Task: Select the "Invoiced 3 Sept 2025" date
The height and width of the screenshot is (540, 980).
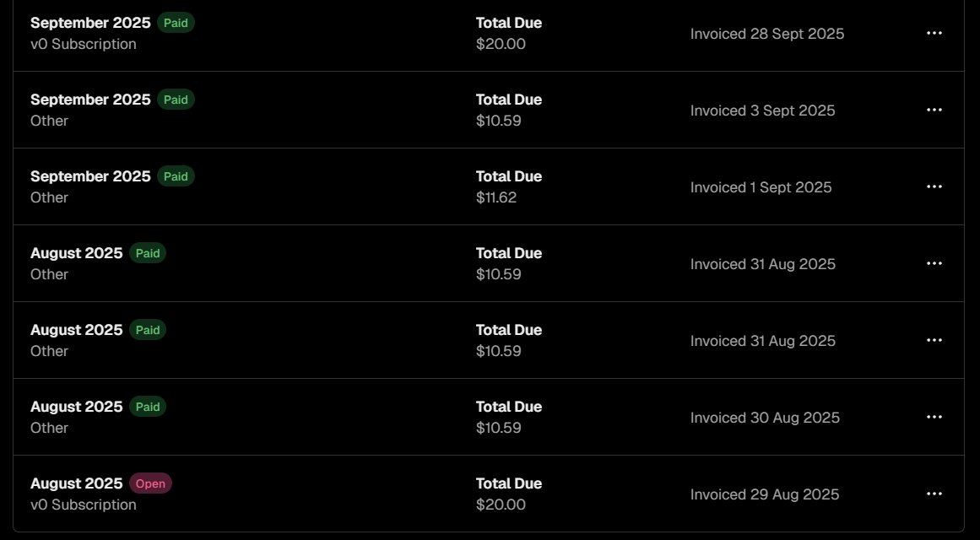Action: (x=763, y=111)
